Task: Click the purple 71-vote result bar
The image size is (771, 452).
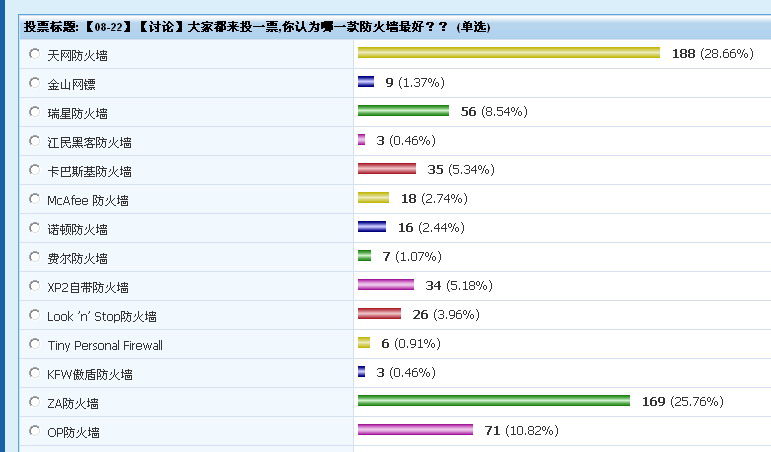Action: (x=414, y=430)
